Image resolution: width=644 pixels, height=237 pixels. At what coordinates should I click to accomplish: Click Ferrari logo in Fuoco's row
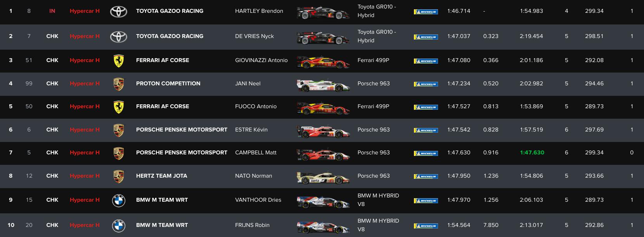click(119, 107)
